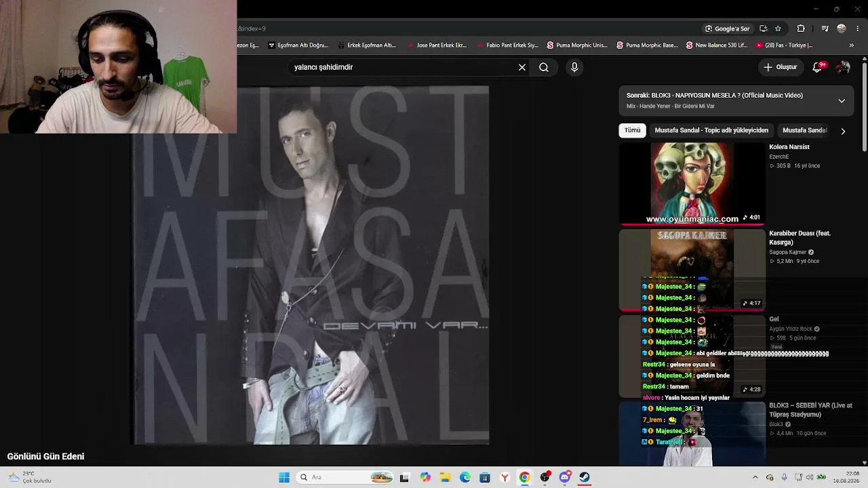Click the Aygün Yıldız Rock channel name
The image size is (868, 488).
point(791,329)
